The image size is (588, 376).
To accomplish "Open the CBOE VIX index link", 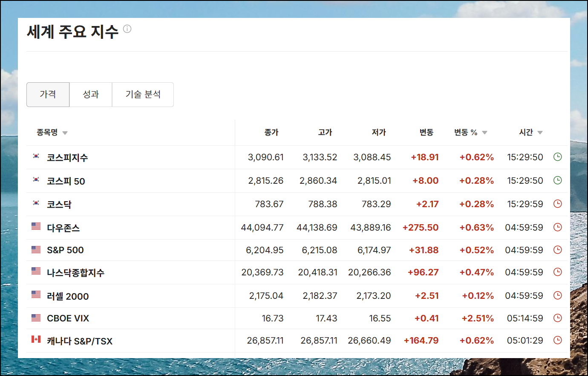I will click(68, 318).
